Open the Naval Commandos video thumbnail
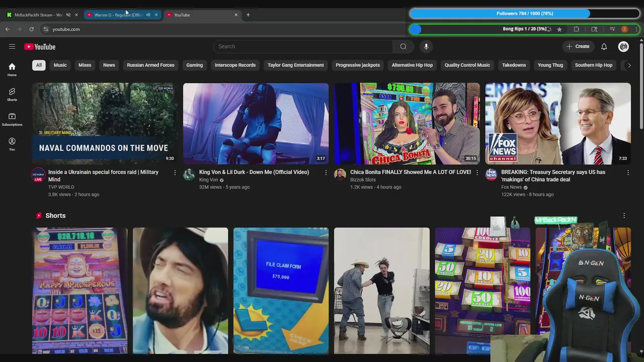 105,124
